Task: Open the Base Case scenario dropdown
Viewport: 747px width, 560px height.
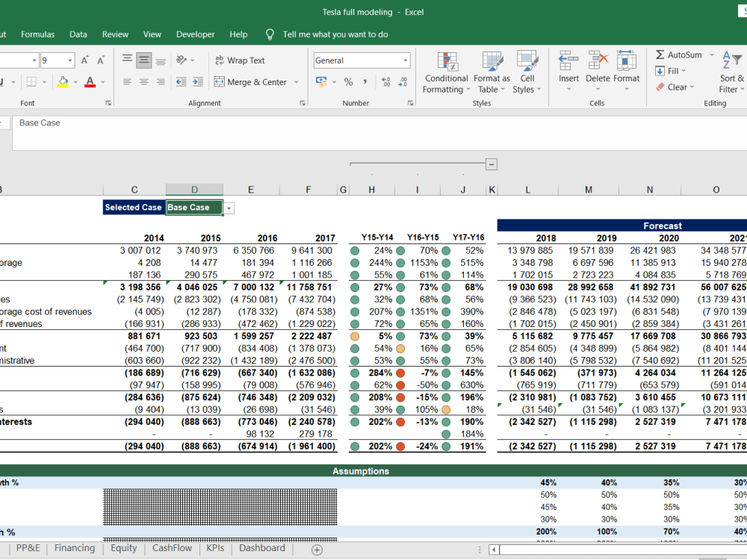Action: click(229, 208)
